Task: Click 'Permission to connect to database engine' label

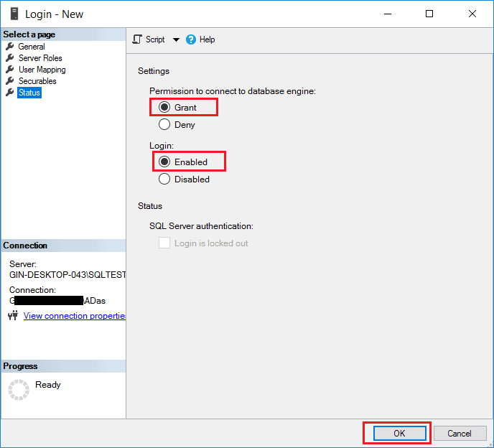Action: pyautogui.click(x=233, y=91)
